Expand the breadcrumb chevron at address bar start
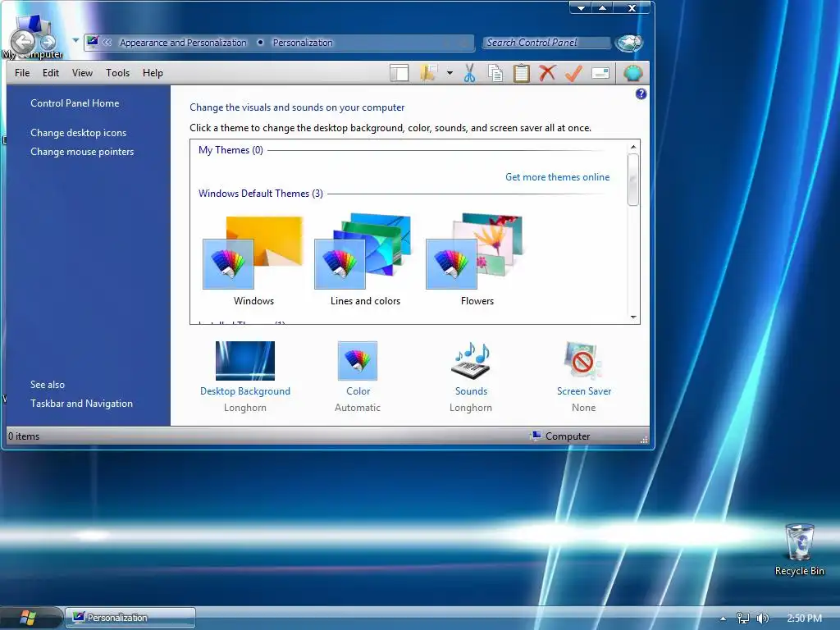Image resolution: width=840 pixels, height=630 pixels. tap(107, 42)
